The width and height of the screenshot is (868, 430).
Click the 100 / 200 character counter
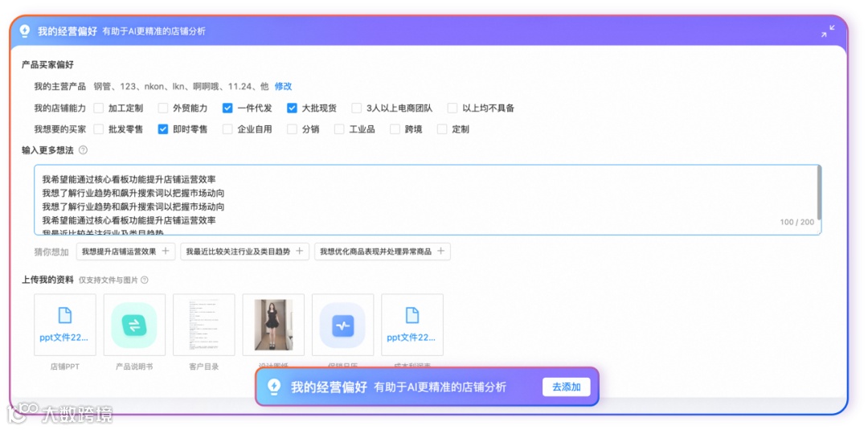coord(797,222)
